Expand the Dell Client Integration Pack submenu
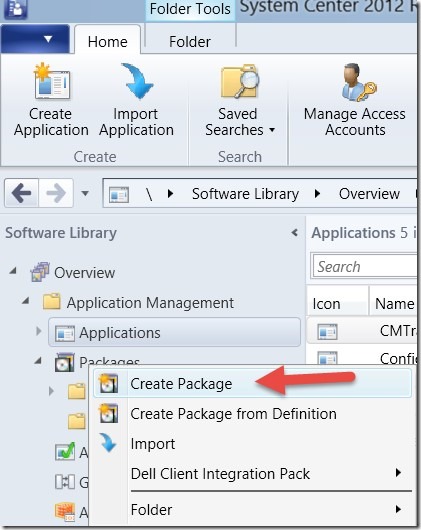Image resolution: width=421 pixels, height=530 pixels. coord(399,473)
